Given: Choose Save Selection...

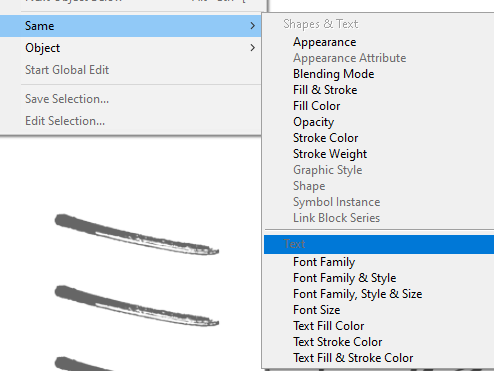Looking at the screenshot, I should (x=67, y=99).
